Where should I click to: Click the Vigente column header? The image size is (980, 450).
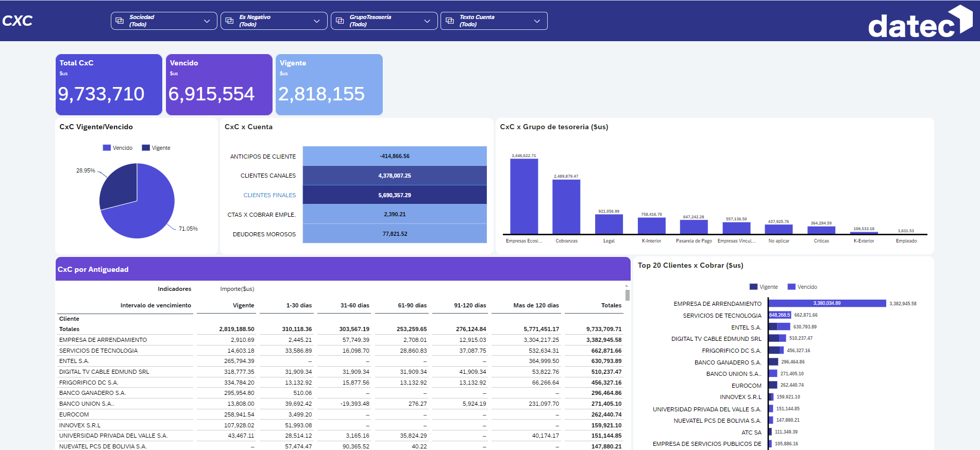pos(243,305)
